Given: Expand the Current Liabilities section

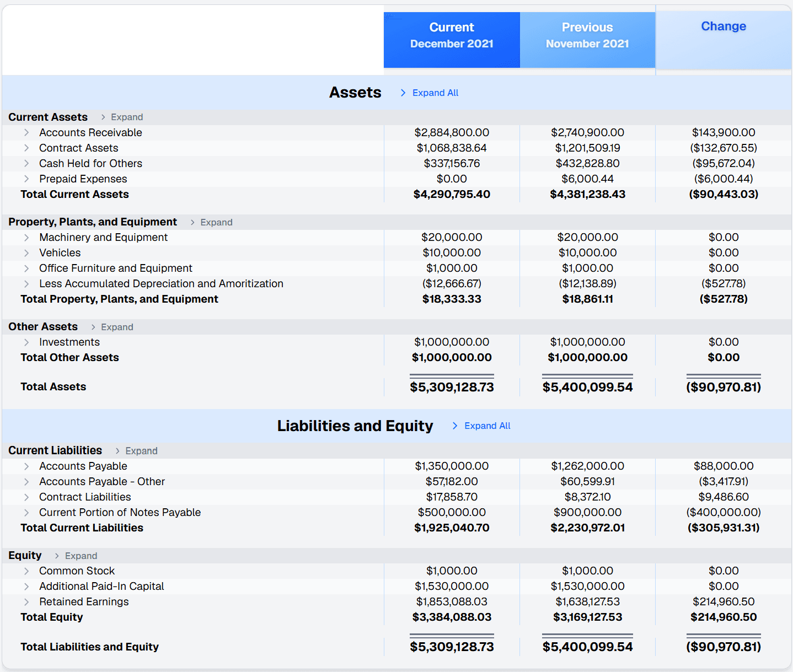Looking at the screenshot, I should click(x=136, y=451).
